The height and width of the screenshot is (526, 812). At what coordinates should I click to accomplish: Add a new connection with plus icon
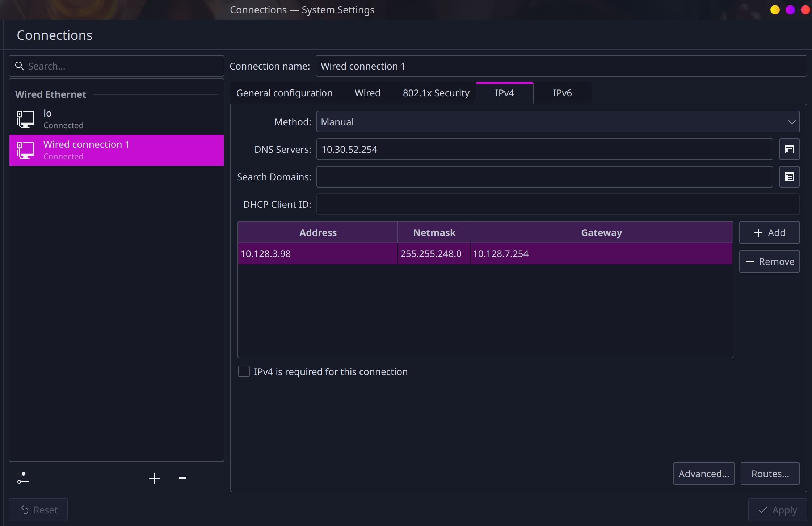click(x=154, y=478)
